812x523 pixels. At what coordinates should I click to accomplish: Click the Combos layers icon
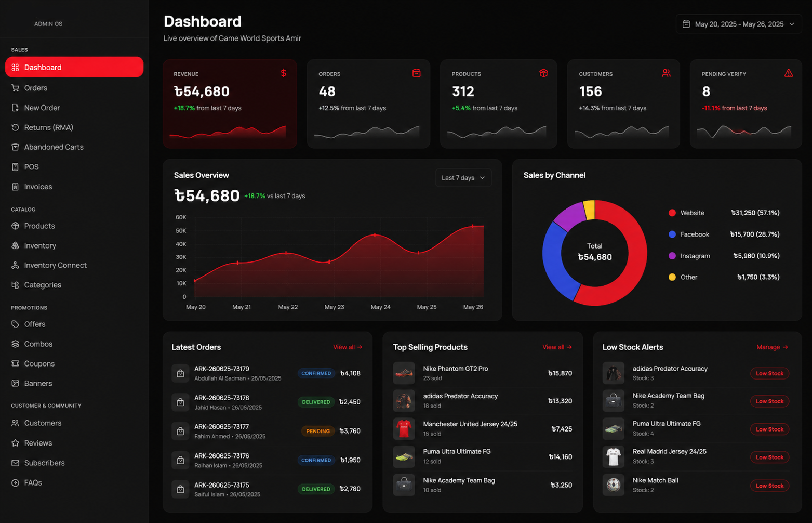click(x=15, y=344)
